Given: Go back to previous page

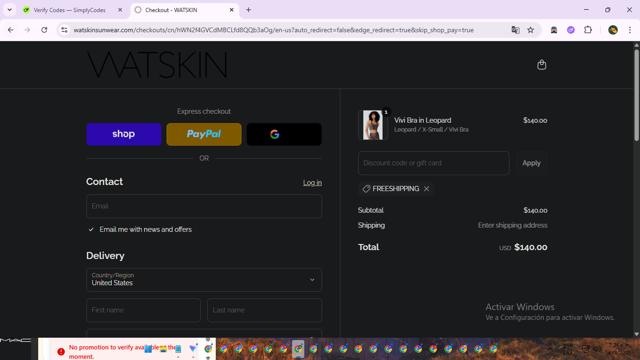Looking at the screenshot, I should pyautogui.click(x=11, y=30).
